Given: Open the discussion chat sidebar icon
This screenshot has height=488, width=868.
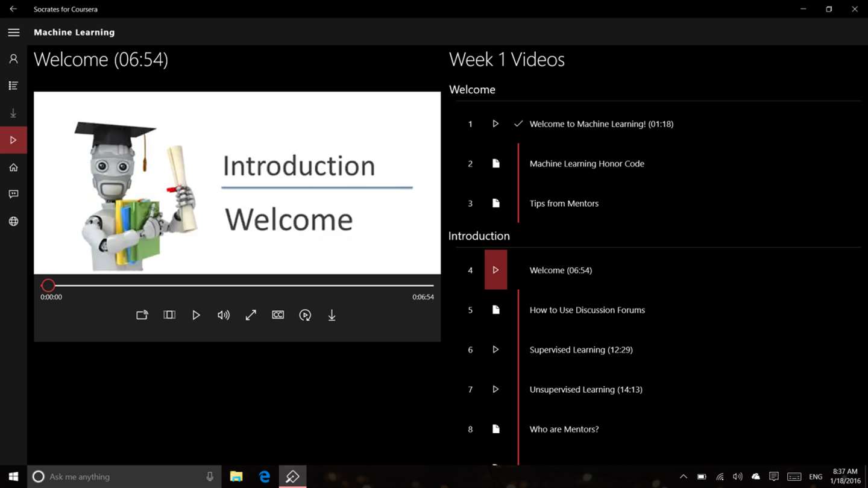Looking at the screenshot, I should (x=13, y=194).
